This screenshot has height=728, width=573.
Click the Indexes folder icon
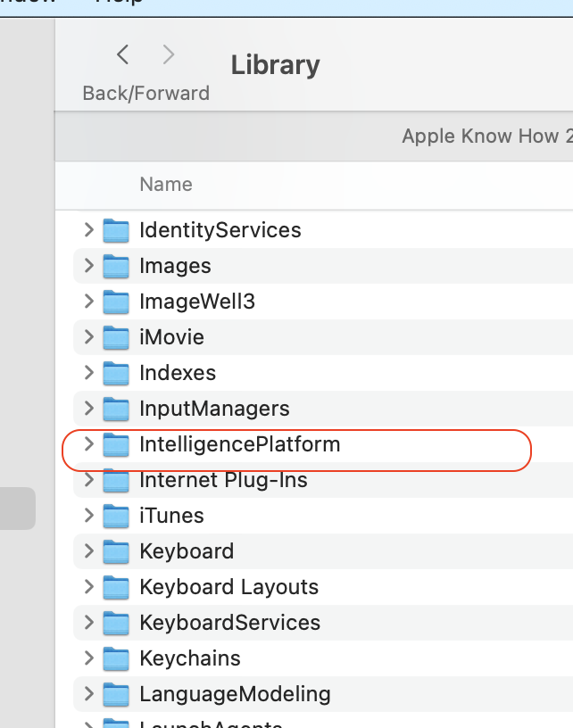coord(116,373)
